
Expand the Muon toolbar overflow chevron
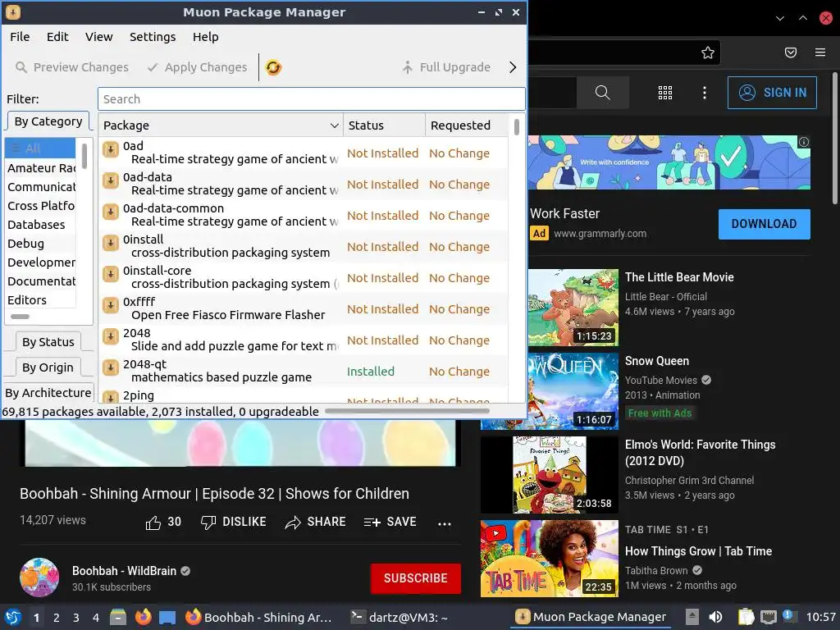(x=513, y=67)
